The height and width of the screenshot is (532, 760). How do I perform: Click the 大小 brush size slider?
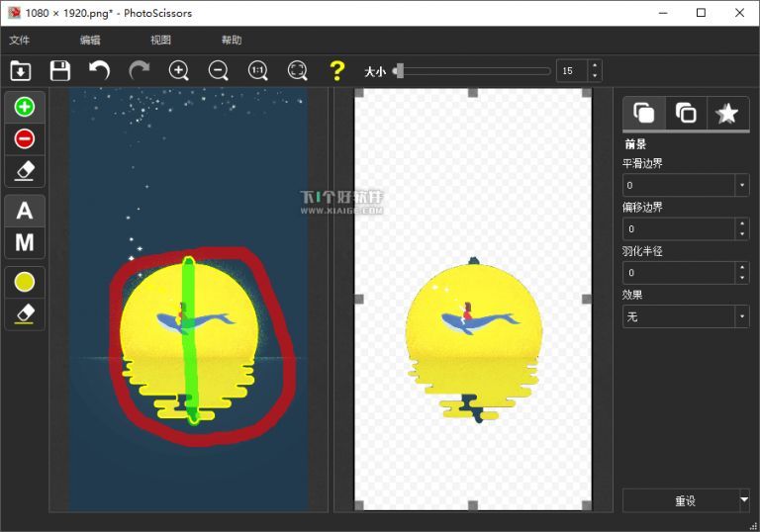click(473, 71)
